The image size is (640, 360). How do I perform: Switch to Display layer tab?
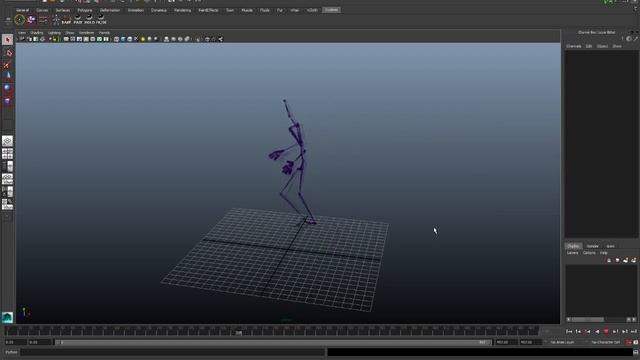click(573, 246)
